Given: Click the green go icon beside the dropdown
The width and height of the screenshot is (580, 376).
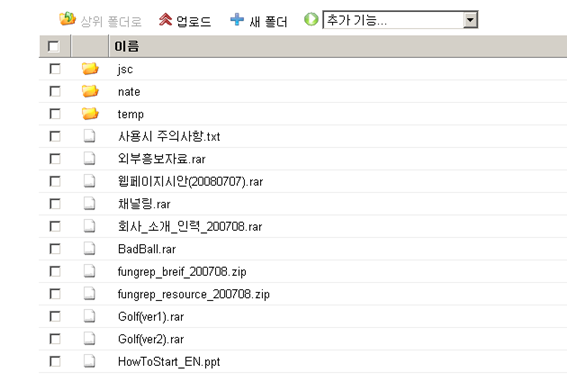Looking at the screenshot, I should [311, 19].
